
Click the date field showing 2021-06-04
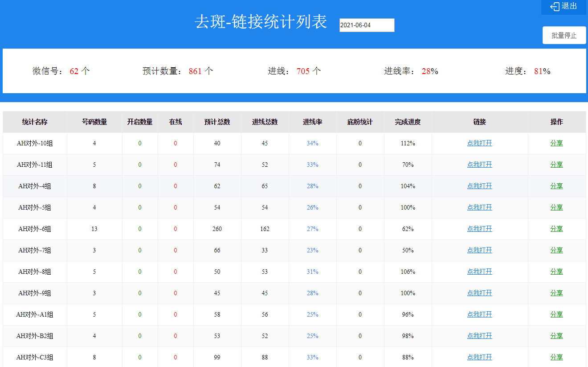[367, 25]
